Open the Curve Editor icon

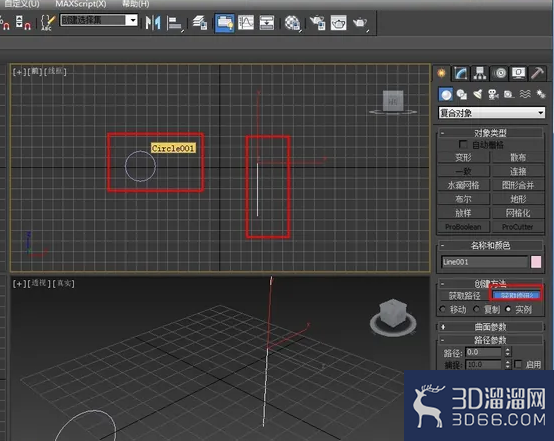pyautogui.click(x=246, y=23)
